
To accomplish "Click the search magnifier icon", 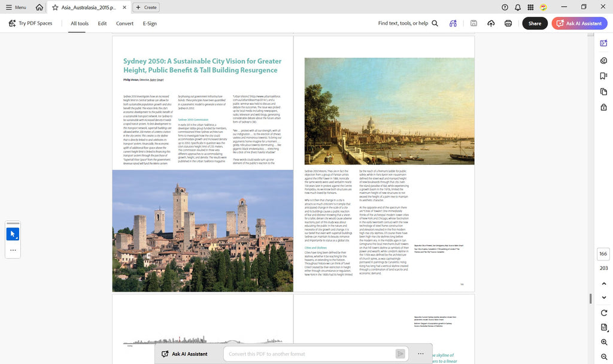I will coord(435,23).
